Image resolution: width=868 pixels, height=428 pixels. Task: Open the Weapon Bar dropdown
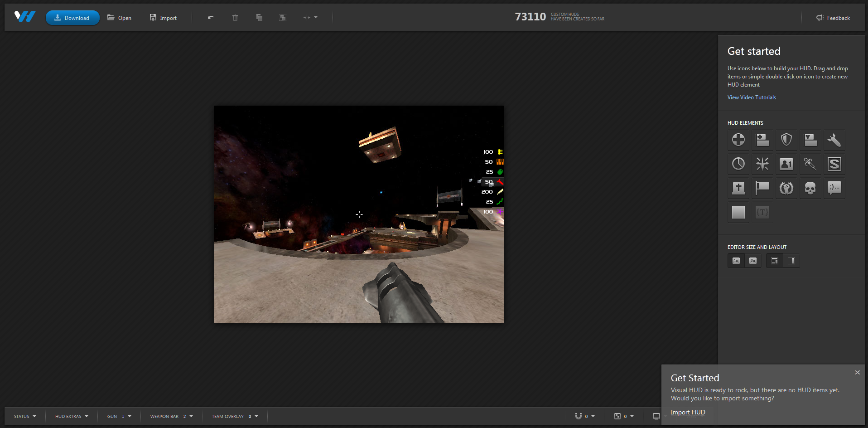coord(171,416)
